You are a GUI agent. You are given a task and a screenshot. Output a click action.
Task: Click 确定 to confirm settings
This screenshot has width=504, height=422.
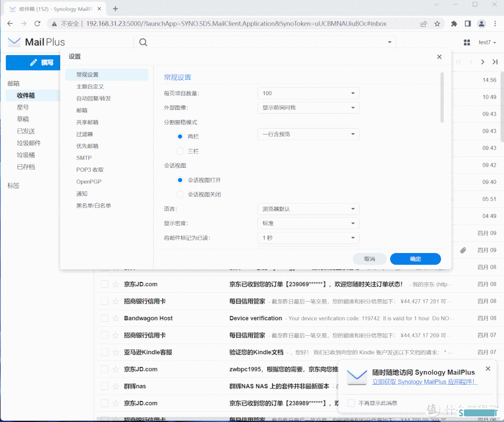point(415,259)
